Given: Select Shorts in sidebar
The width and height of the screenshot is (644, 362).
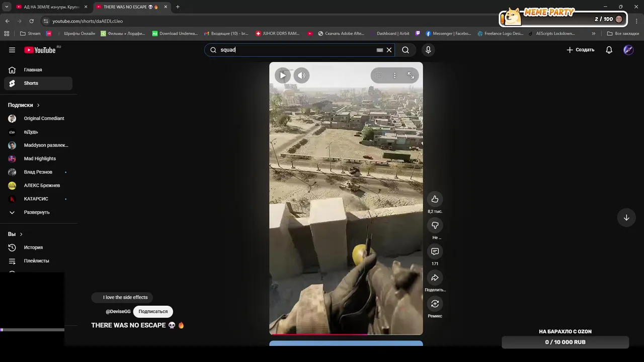Looking at the screenshot, I should point(38,83).
